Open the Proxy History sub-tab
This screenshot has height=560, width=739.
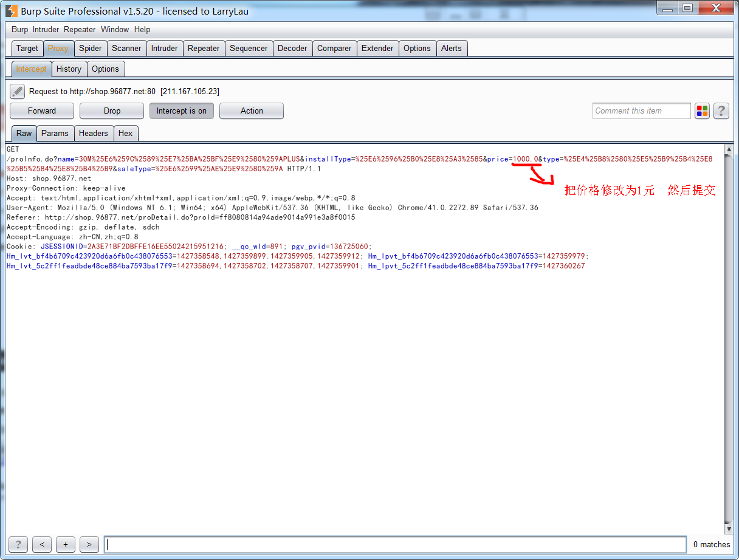[x=69, y=69]
